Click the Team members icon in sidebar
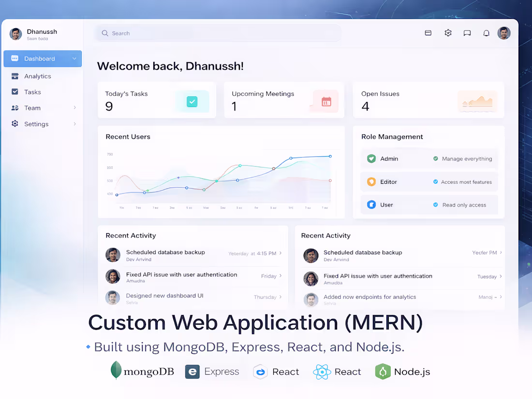This screenshot has width=532, height=399. 16,108
